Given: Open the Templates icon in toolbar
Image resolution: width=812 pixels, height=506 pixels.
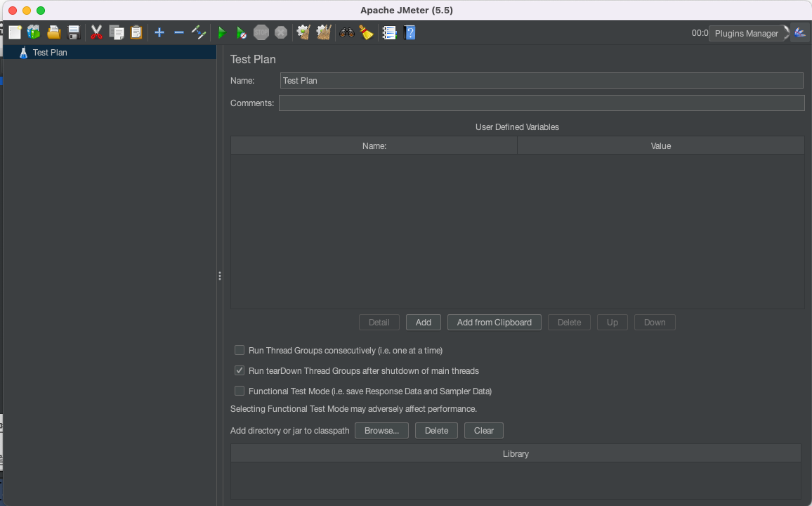Looking at the screenshot, I should (34, 32).
